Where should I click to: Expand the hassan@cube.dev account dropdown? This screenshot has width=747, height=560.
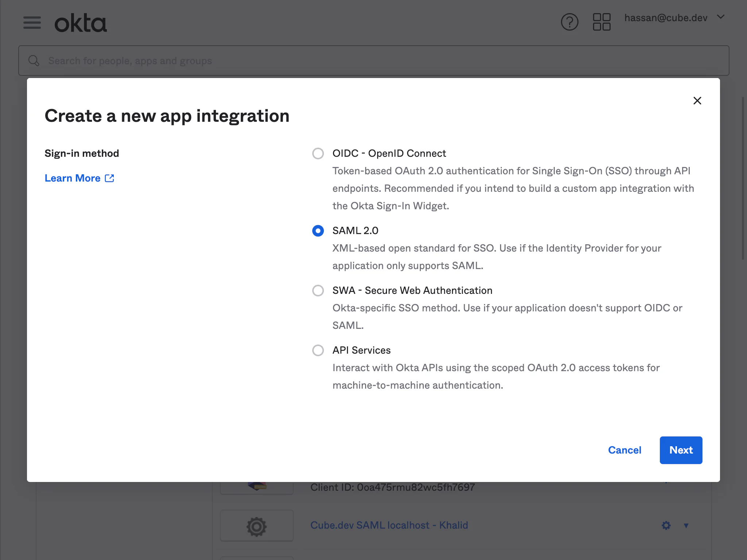tap(720, 17)
